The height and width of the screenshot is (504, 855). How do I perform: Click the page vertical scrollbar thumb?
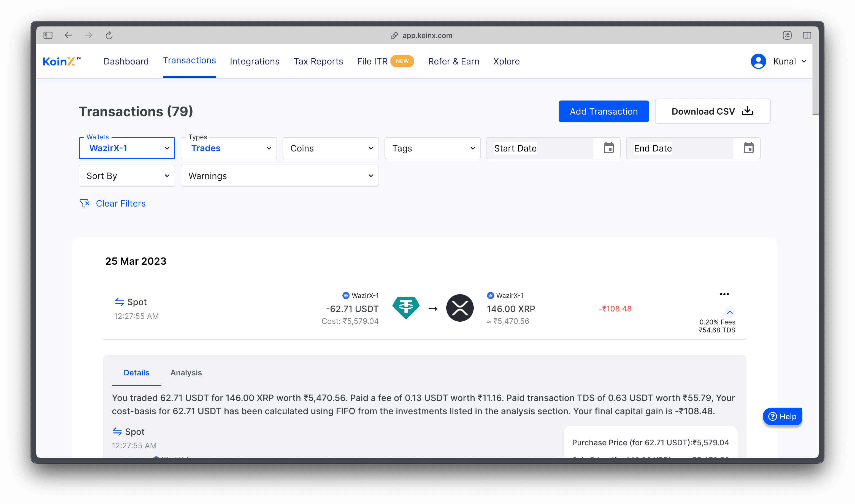tap(816, 80)
